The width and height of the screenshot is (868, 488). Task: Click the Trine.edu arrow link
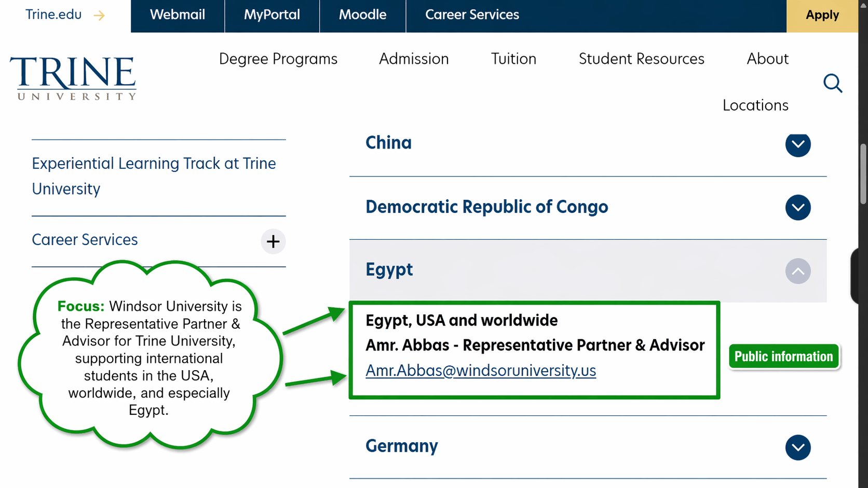click(65, 15)
